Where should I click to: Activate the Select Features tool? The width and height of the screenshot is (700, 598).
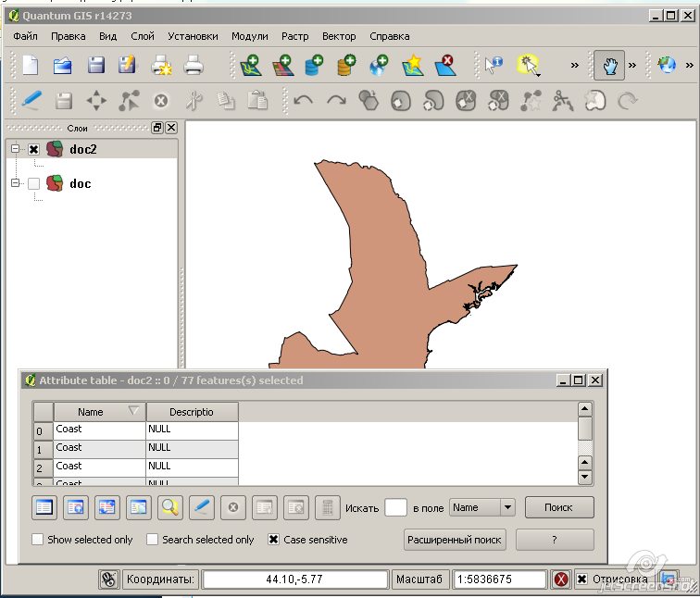529,66
